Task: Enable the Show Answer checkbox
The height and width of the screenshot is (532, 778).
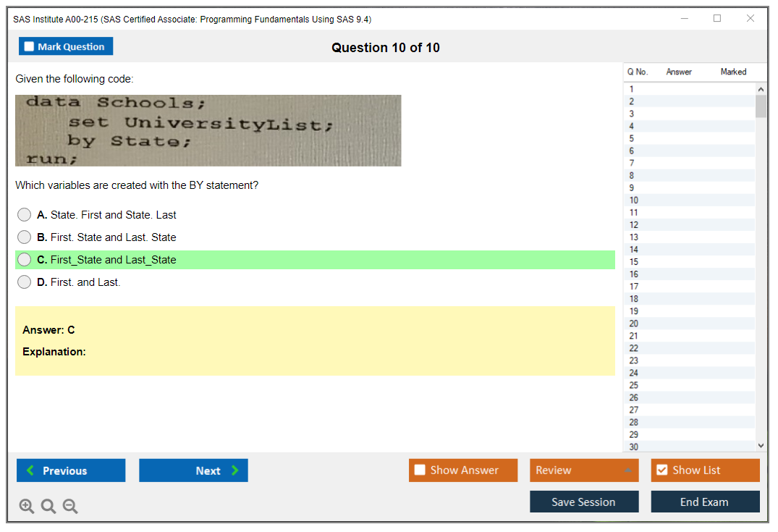Action: [420, 470]
